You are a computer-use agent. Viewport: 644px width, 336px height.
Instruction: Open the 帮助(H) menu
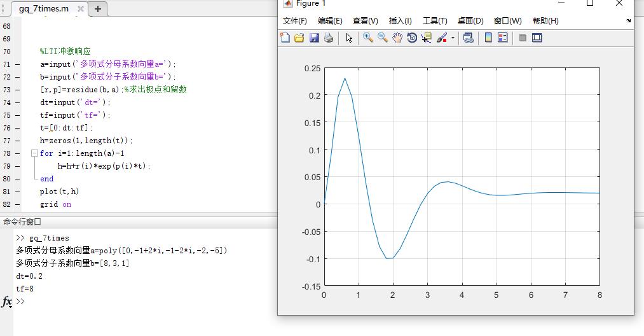[x=545, y=20]
